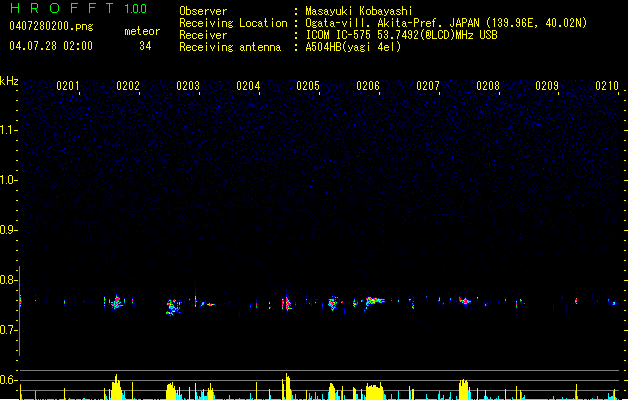Click the ICOM IC-575 receiver text
Image resolution: width=629 pixels, height=400 pixels.
401,35
